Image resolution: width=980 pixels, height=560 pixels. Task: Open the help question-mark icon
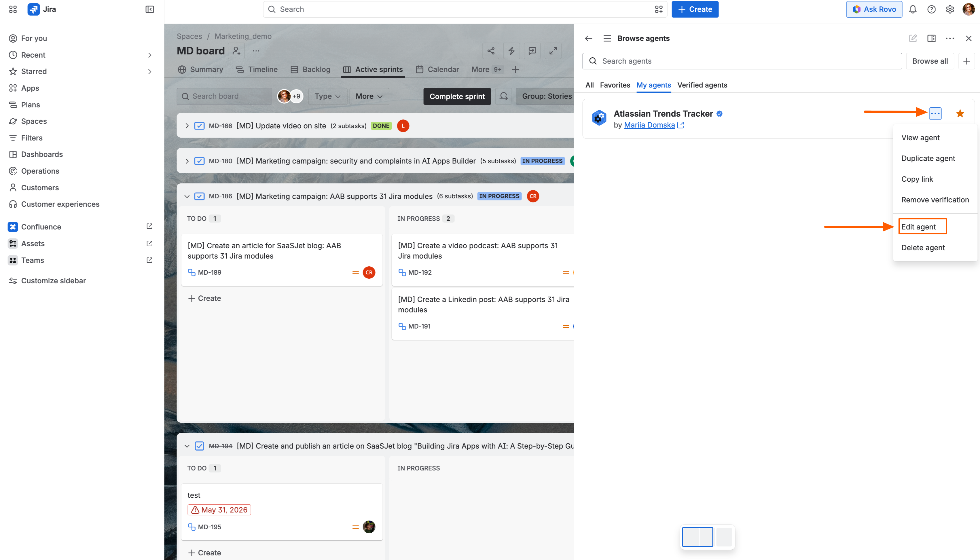pyautogui.click(x=931, y=9)
